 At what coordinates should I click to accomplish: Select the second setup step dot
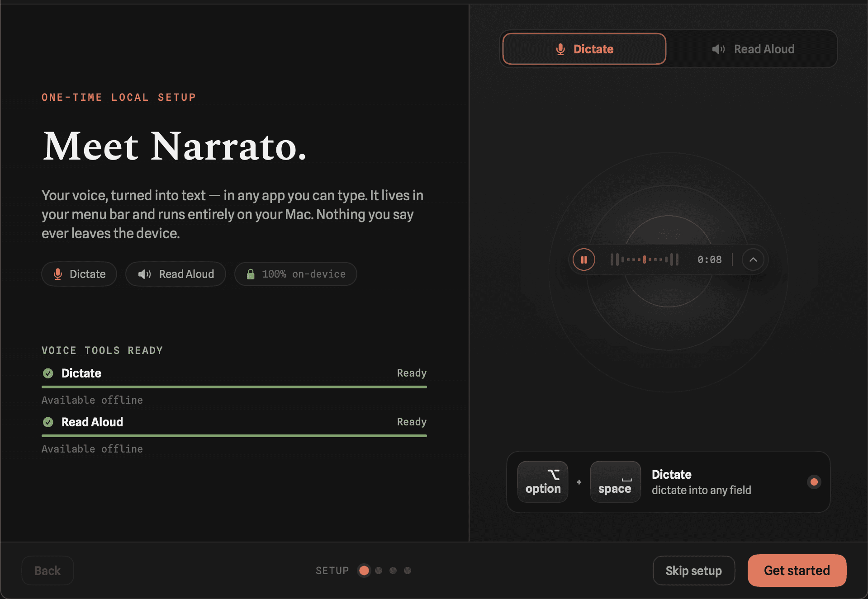tap(379, 571)
